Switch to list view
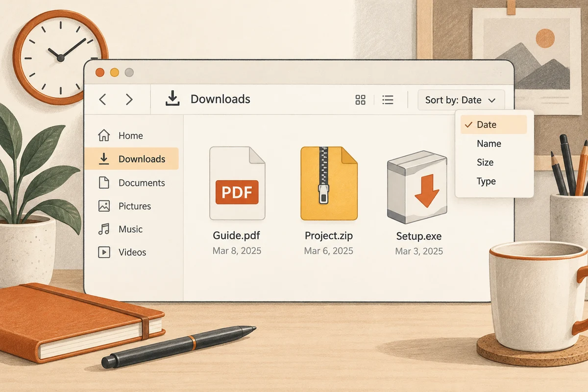This screenshot has width=588, height=392. [x=388, y=100]
